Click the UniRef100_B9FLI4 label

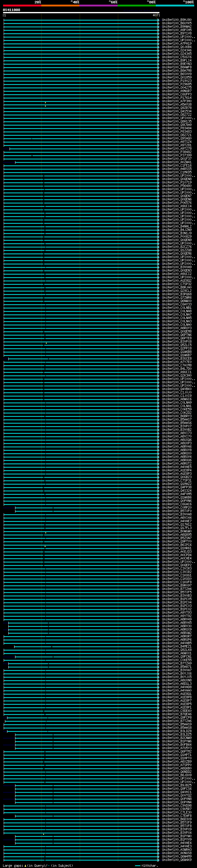pos(177,61)
